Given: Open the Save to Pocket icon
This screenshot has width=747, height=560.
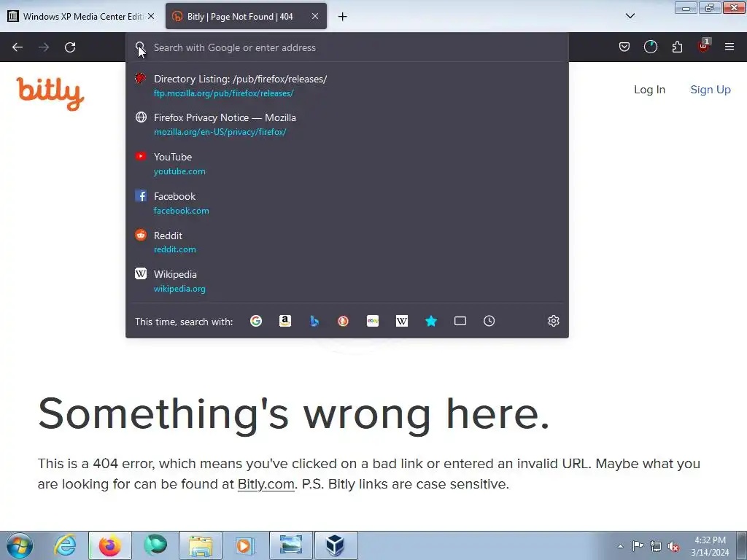Looking at the screenshot, I should (x=624, y=47).
